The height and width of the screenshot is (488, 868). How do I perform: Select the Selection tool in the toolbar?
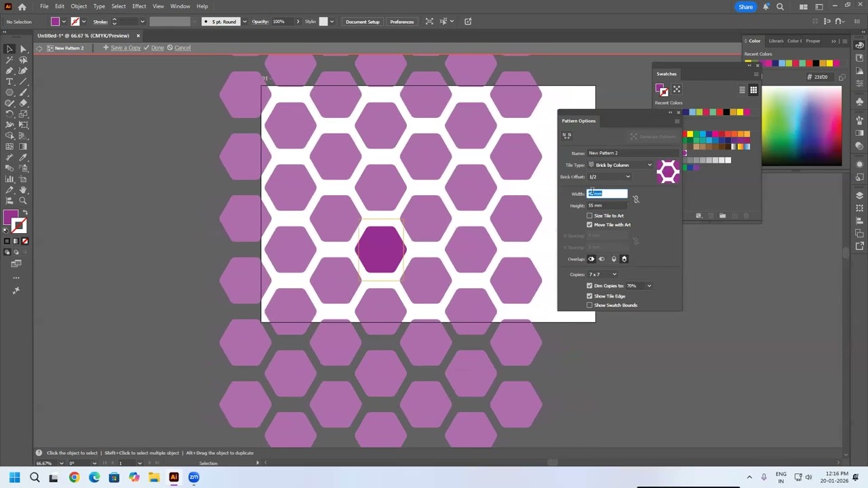[9, 49]
